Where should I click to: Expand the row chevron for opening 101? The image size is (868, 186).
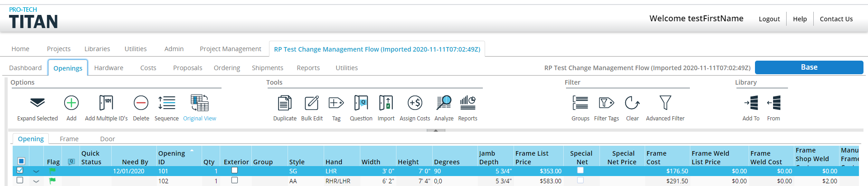[36, 172]
